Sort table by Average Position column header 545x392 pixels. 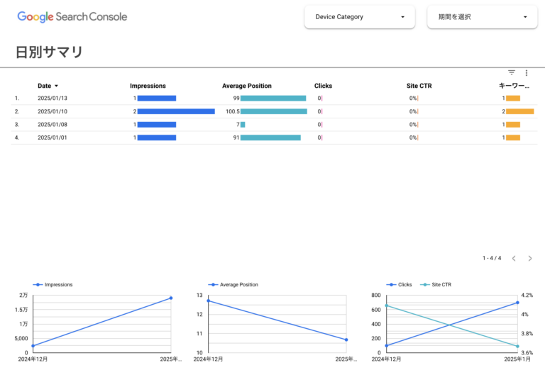coord(246,86)
